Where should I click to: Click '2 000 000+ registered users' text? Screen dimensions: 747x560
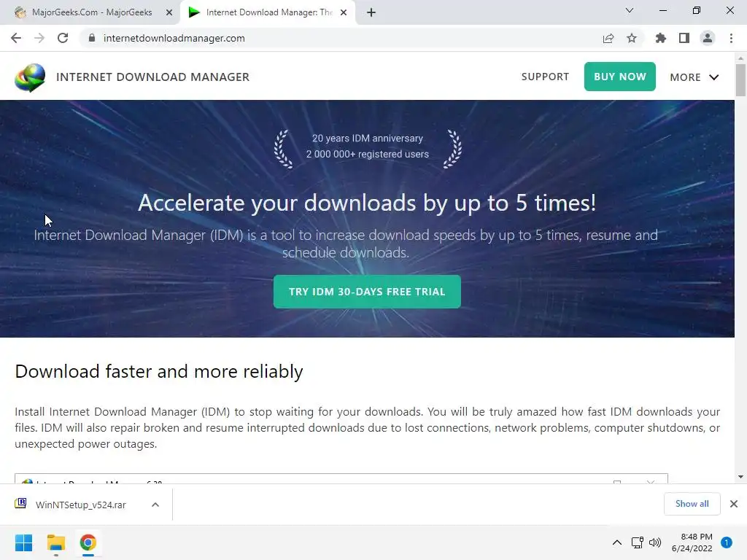(x=368, y=155)
